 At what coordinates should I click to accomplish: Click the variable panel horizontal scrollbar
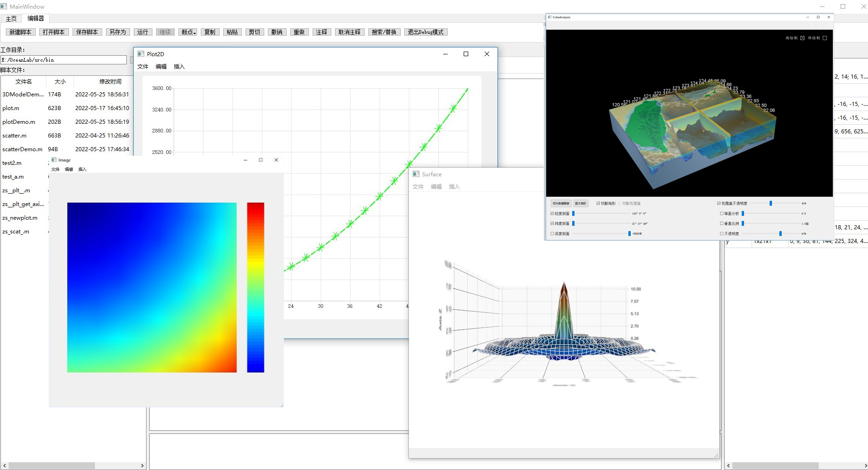pos(774,466)
